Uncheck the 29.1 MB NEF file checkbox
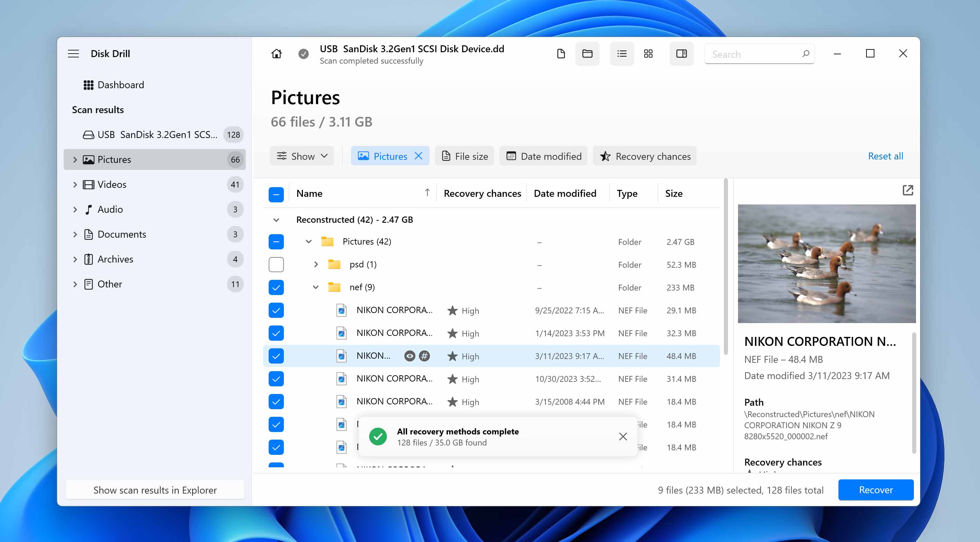The height and width of the screenshot is (542, 980). (x=276, y=310)
